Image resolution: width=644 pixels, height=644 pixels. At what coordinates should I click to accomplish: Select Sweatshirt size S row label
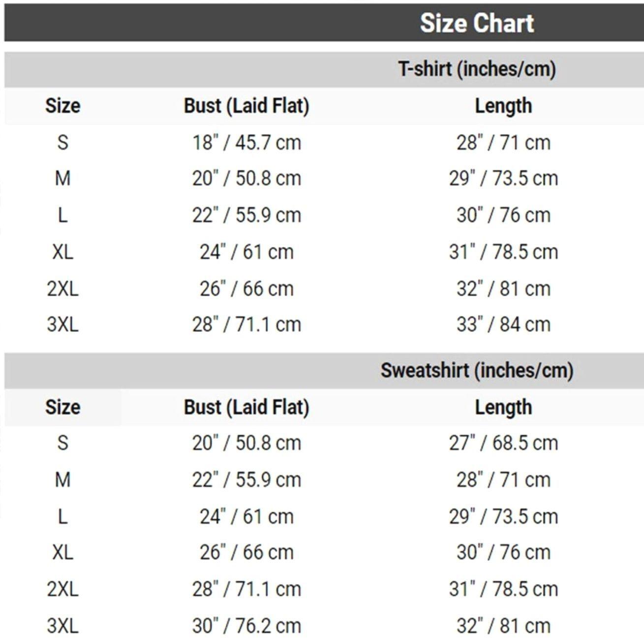62,443
